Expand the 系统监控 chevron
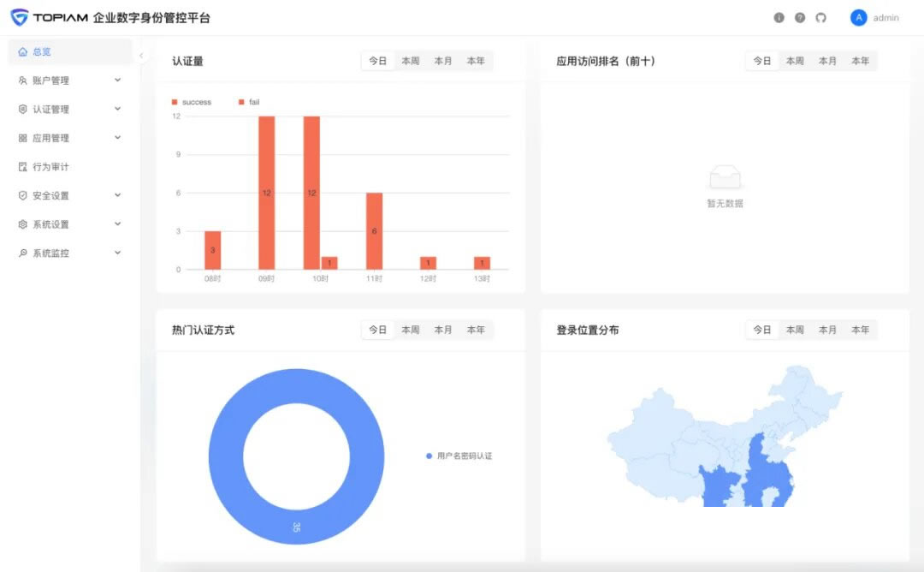This screenshot has width=924, height=572. 118,253
